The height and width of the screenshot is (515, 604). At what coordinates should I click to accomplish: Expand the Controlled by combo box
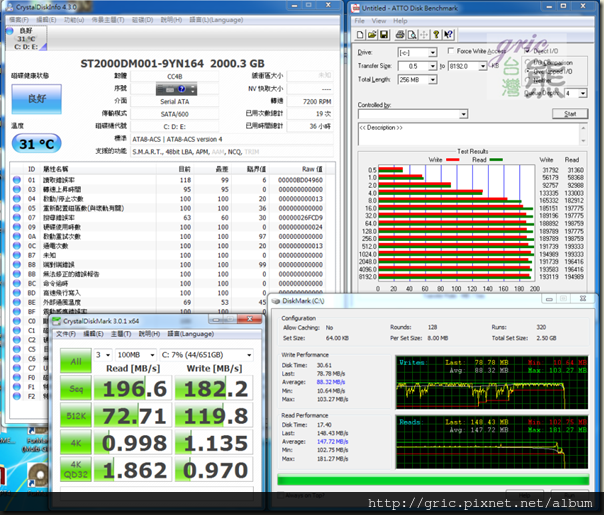pyautogui.click(x=463, y=114)
